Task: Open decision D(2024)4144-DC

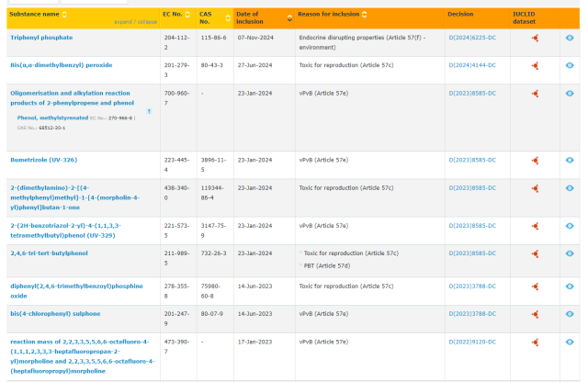Action: click(x=472, y=65)
